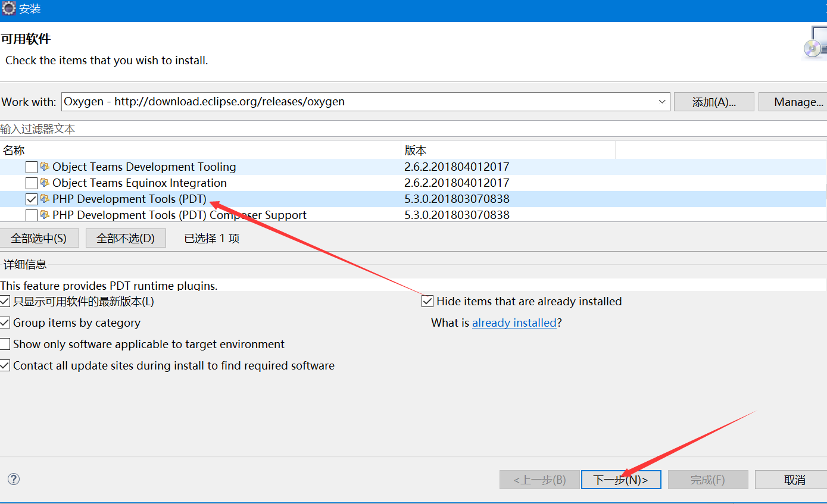Check the Object Teams Development Tooling checkbox
This screenshot has height=504, width=827.
coord(32,167)
